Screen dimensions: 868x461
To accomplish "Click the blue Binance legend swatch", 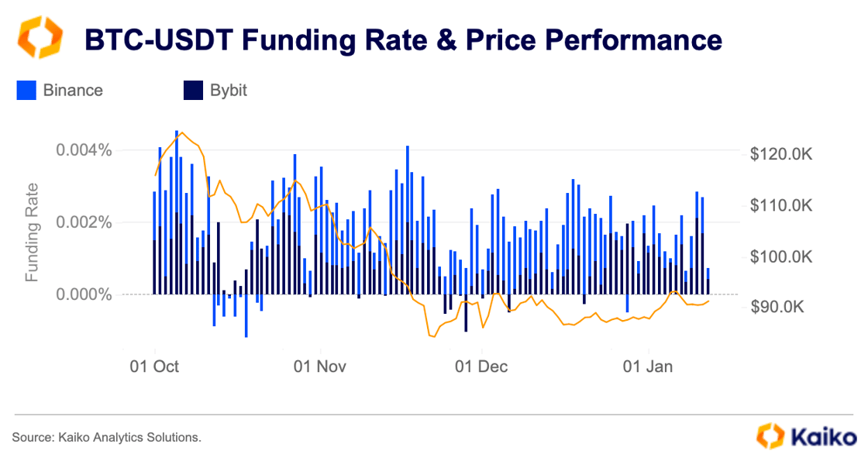I will (x=26, y=91).
